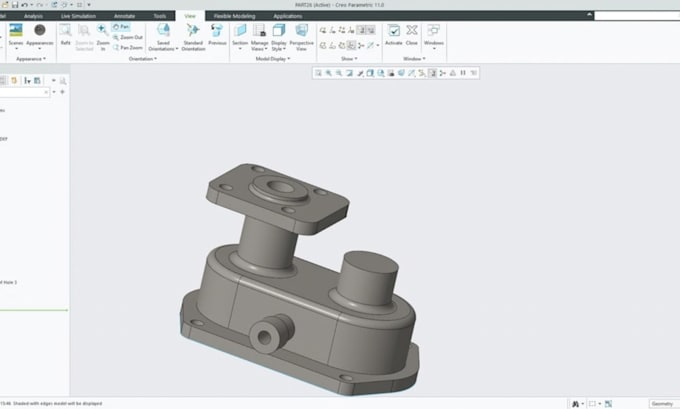Open the Saved Orientations dropdown arrow
The width and height of the screenshot is (680, 409).
coord(177,49)
